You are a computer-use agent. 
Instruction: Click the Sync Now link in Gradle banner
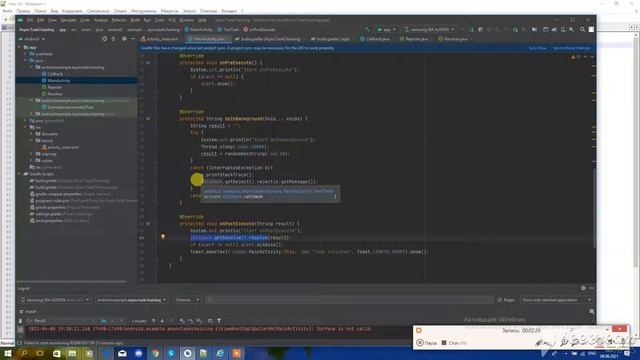(x=538, y=48)
